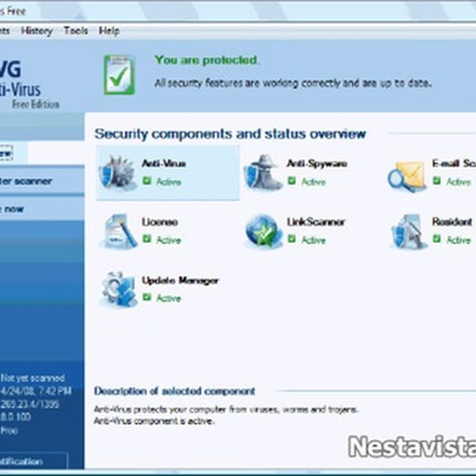Open the History menu

click(x=37, y=31)
